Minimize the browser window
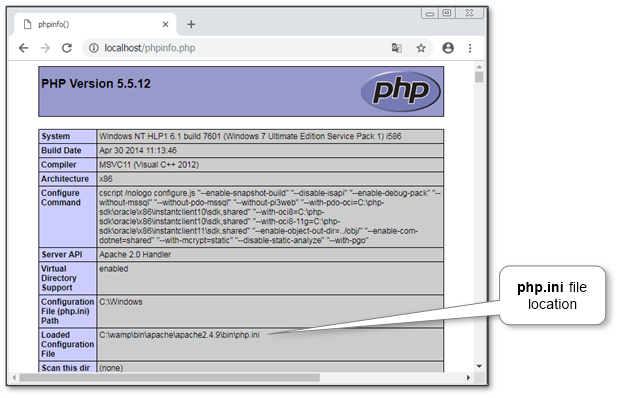The height and width of the screenshot is (398, 618). pos(430,13)
